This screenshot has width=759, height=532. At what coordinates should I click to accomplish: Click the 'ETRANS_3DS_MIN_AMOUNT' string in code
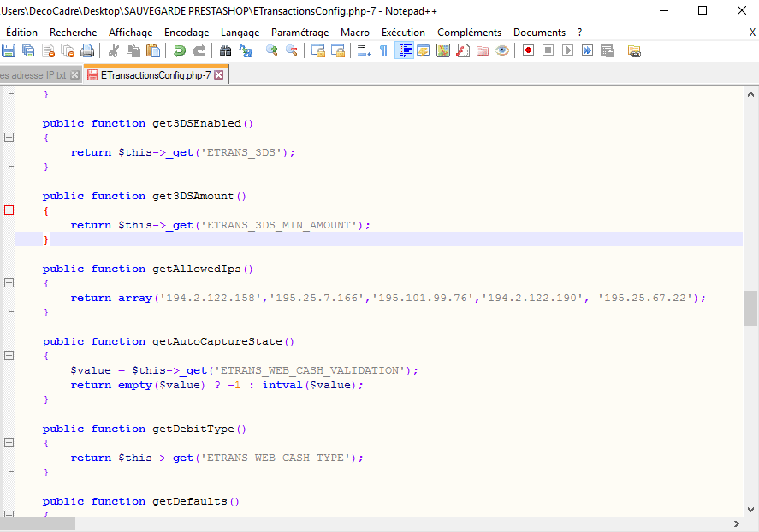[279, 225]
